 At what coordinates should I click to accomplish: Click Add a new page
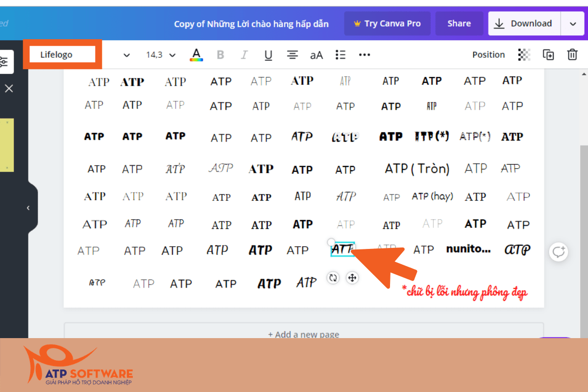point(304,335)
